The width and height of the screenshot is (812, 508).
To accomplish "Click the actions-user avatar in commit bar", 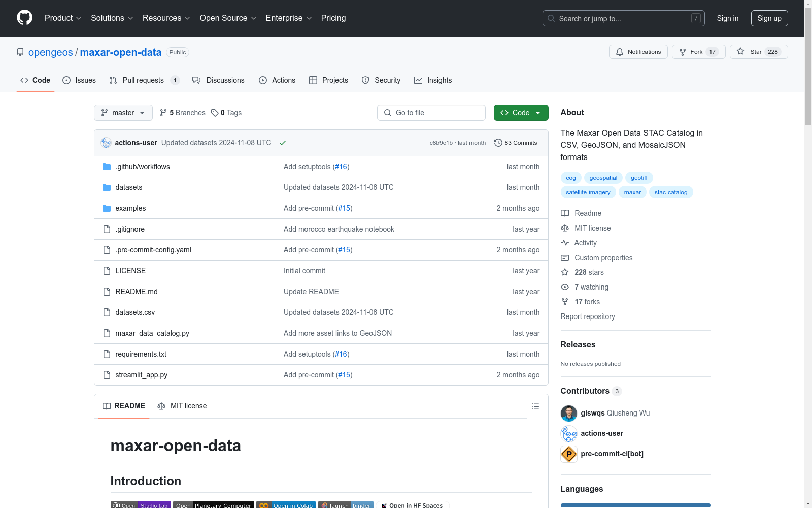I will pos(106,143).
